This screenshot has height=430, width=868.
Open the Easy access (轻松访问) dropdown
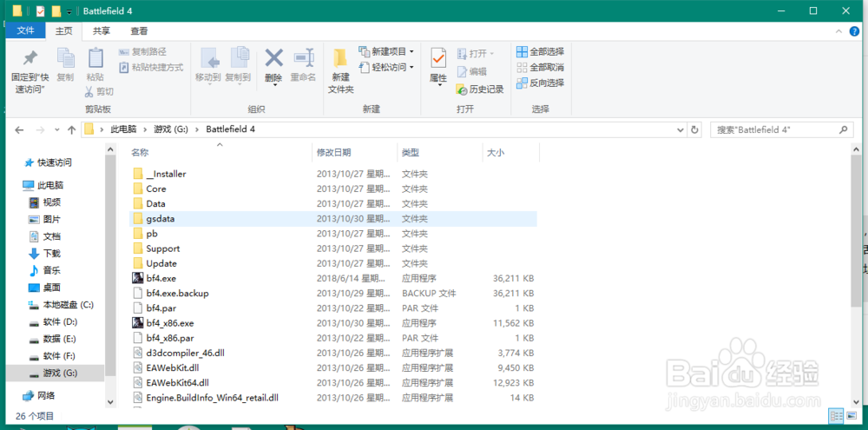point(386,67)
